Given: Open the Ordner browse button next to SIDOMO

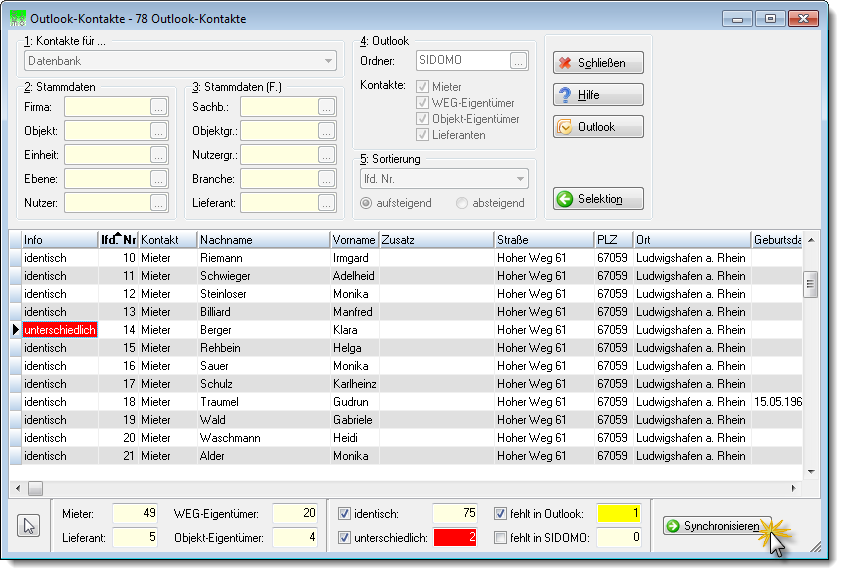Looking at the screenshot, I should 518,61.
